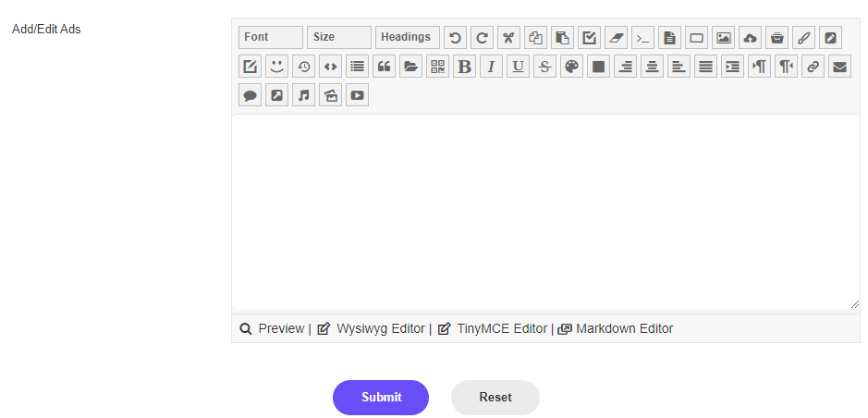Align text right
Image resolution: width=868 pixels, height=418 pixels.
[626, 67]
